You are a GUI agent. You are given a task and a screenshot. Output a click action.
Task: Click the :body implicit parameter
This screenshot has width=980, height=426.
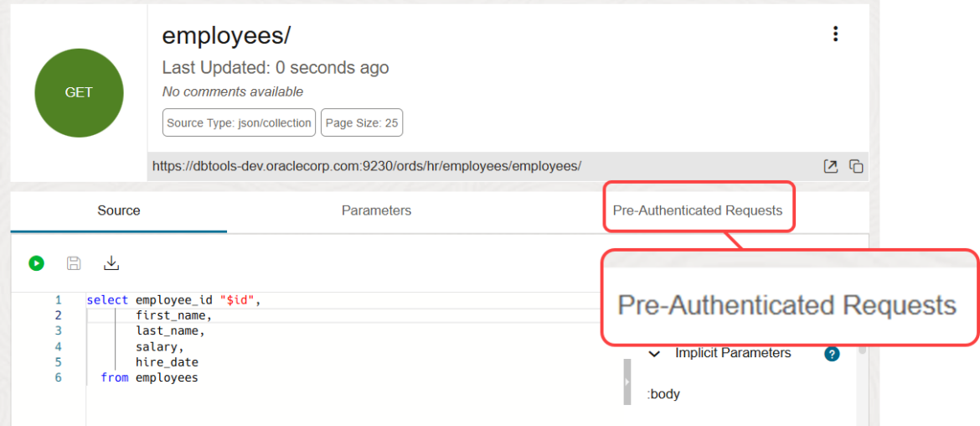663,394
